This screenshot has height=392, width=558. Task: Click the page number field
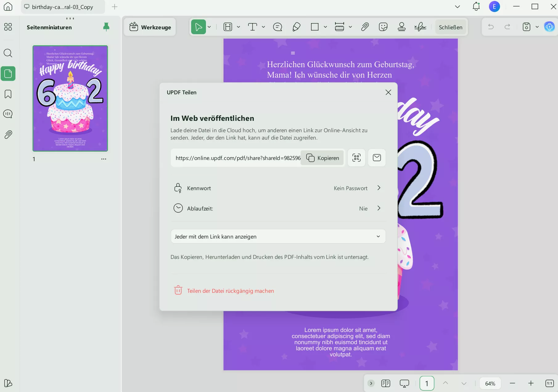[427, 383]
